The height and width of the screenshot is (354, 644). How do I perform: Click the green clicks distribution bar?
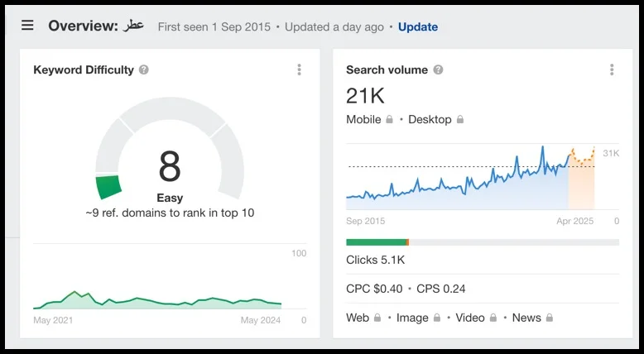[x=376, y=242]
